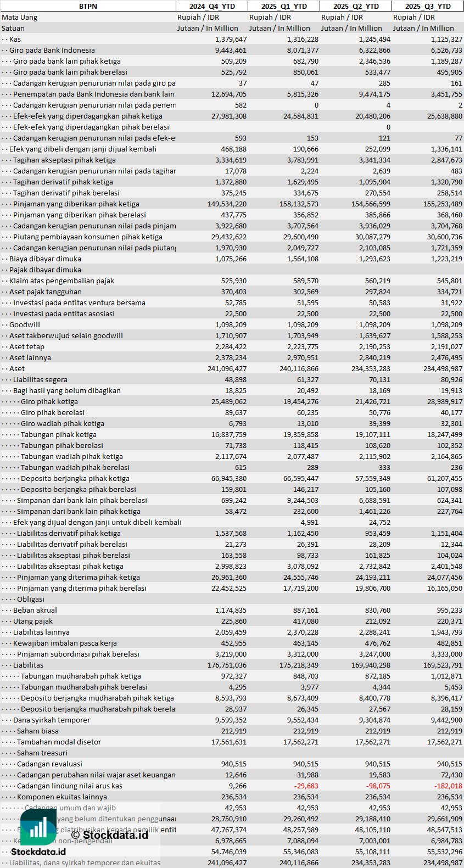Click Bagi hasil yang belum dibagikan label
Screen dimensions: 464x868
(67, 390)
